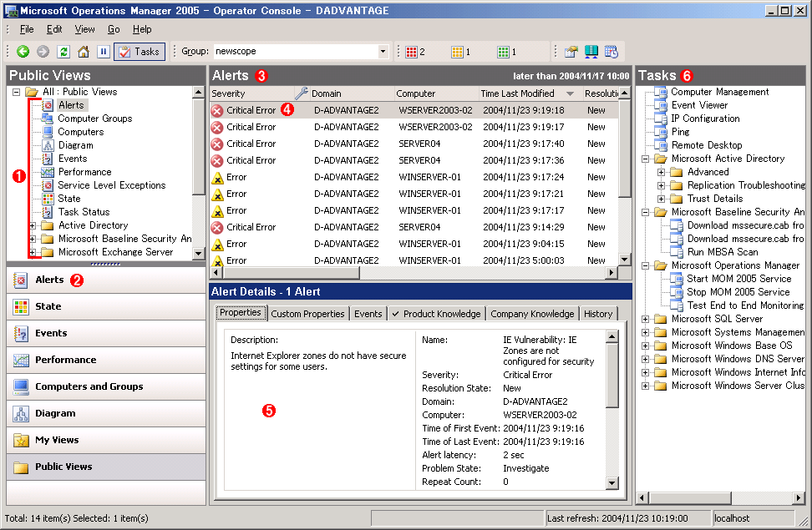Click the Computer Management task icon

pyautogui.click(x=660, y=92)
